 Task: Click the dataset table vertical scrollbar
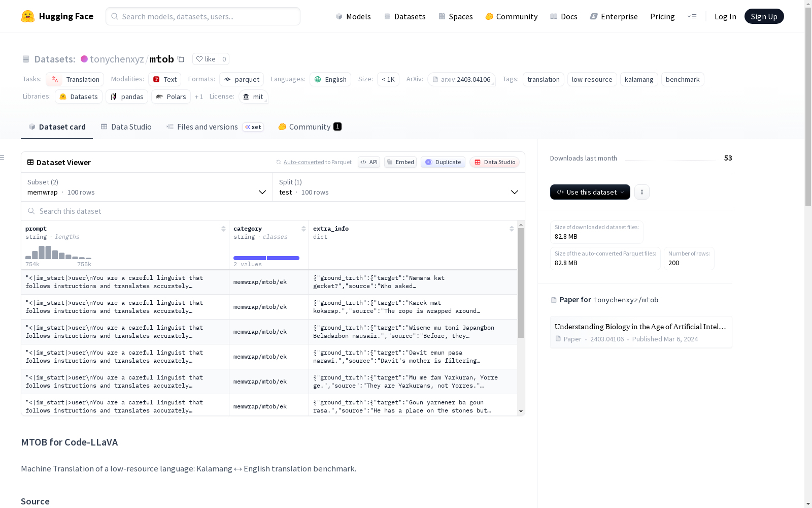[521, 282]
